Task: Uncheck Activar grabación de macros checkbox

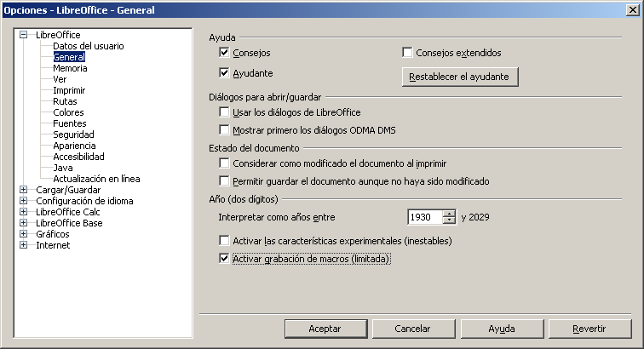Action: [x=224, y=259]
